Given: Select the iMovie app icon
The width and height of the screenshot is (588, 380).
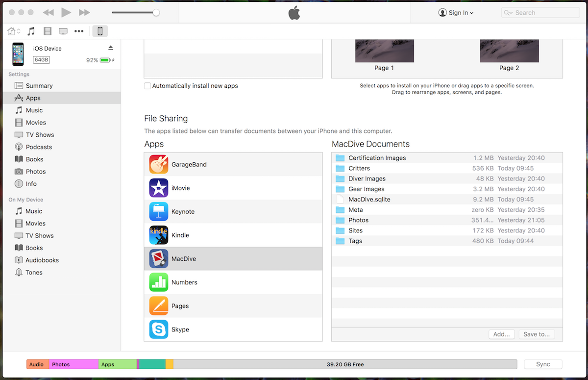Looking at the screenshot, I should coord(159,188).
